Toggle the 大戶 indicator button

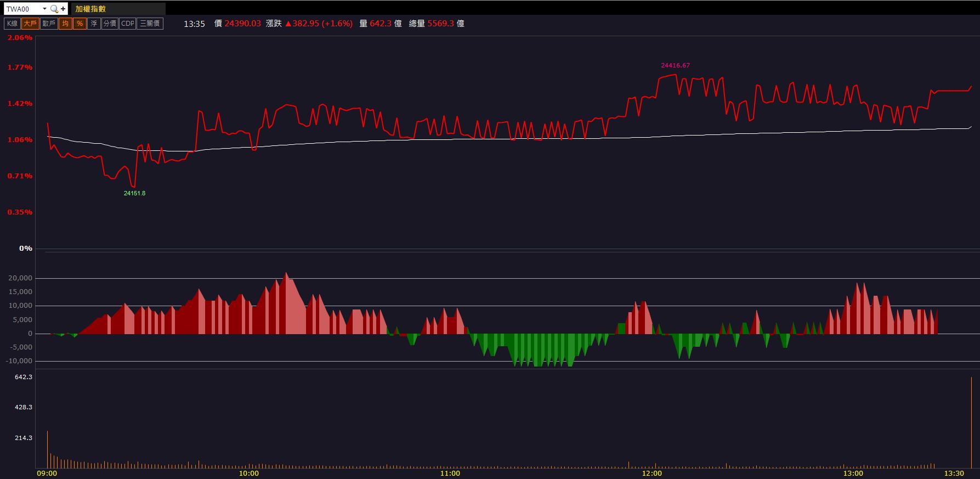[x=30, y=24]
